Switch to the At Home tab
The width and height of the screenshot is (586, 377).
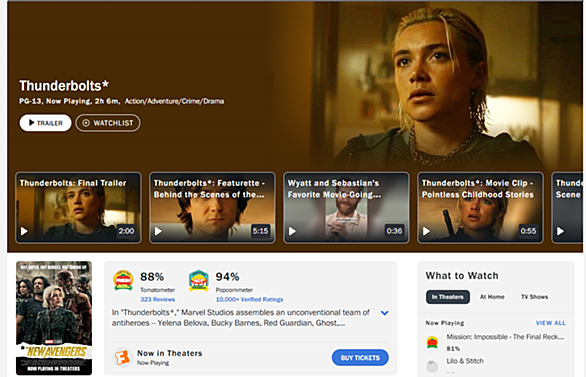pyautogui.click(x=492, y=297)
